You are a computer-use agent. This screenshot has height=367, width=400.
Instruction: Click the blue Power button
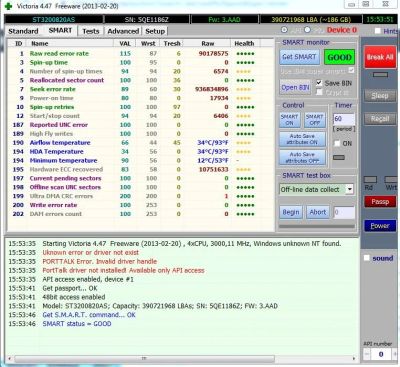coord(380,226)
